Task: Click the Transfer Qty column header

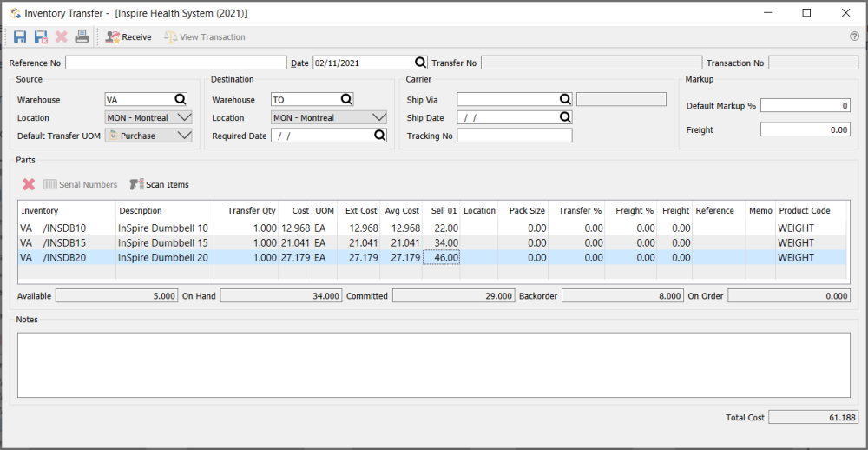Action: click(251, 210)
